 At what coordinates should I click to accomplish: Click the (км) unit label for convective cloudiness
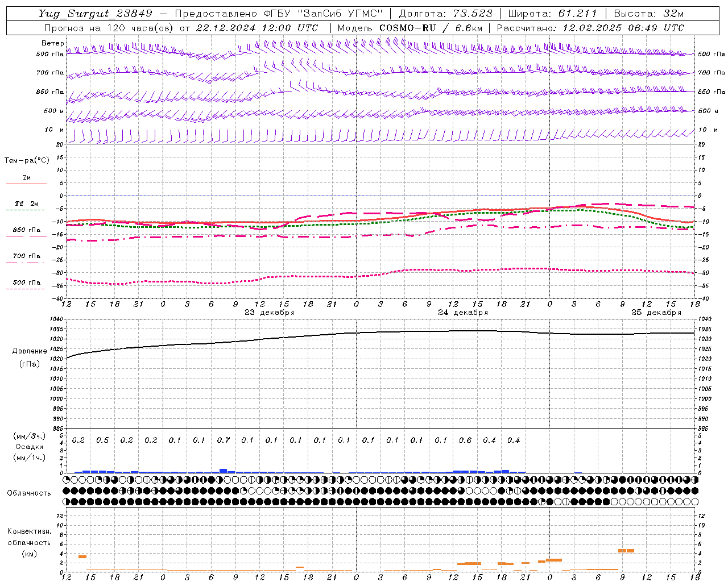(x=30, y=553)
